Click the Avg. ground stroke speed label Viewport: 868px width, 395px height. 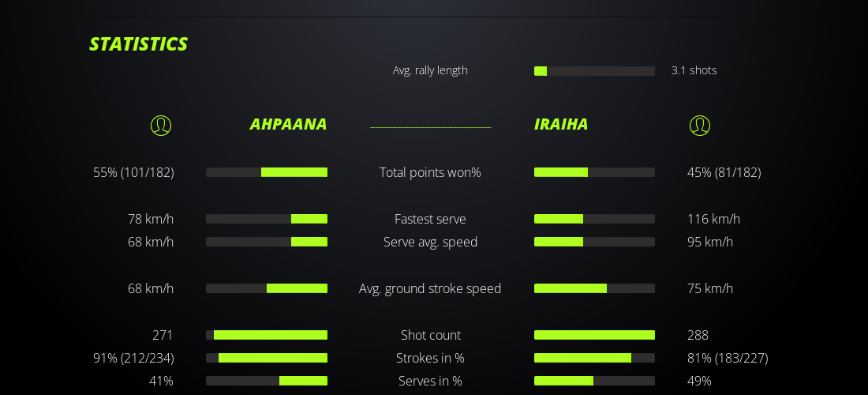click(x=430, y=288)
